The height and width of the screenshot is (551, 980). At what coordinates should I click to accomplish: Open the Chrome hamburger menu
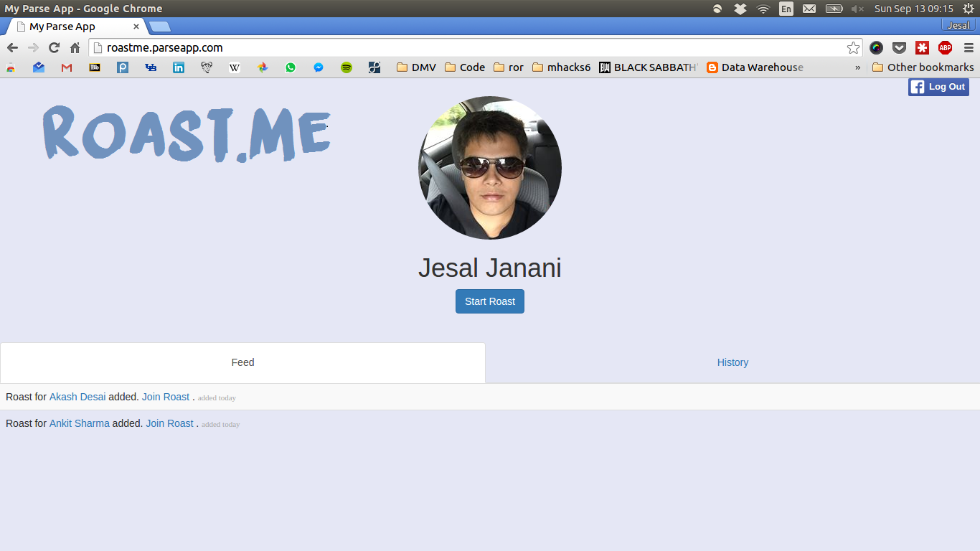tap(969, 48)
